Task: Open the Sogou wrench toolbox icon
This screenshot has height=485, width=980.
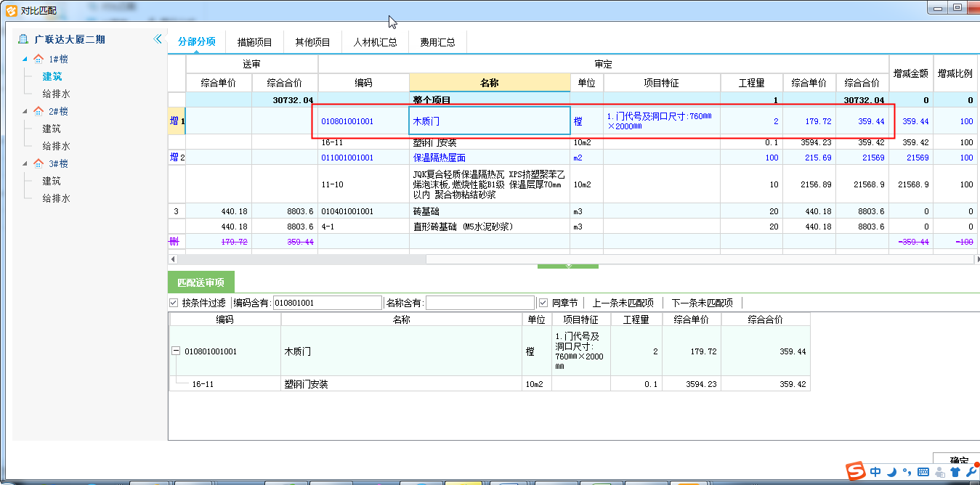Action: pyautogui.click(x=971, y=472)
